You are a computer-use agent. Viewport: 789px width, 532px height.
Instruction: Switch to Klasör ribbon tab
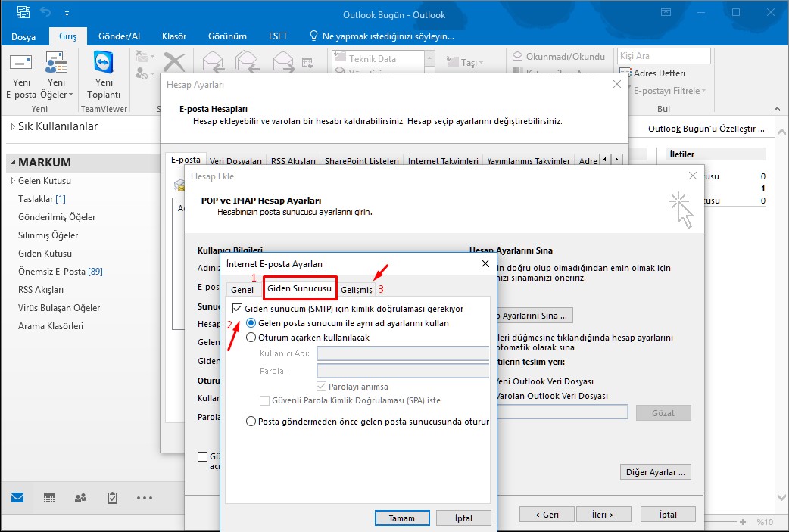pos(174,36)
